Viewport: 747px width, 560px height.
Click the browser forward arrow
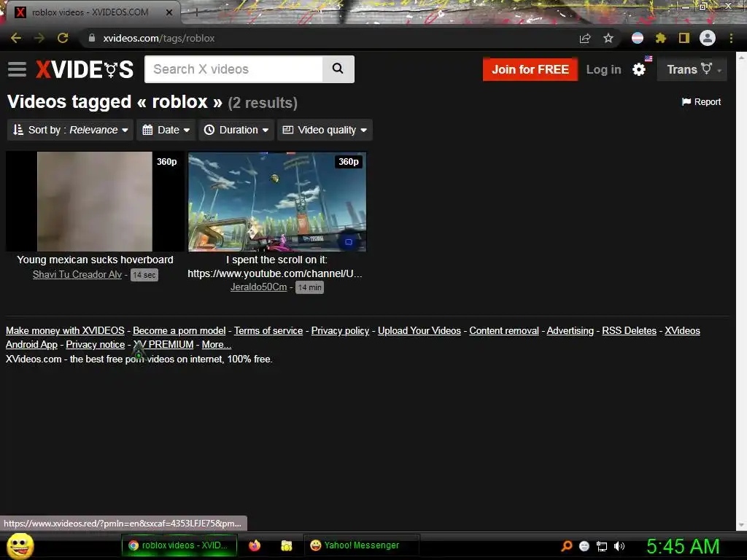point(39,38)
